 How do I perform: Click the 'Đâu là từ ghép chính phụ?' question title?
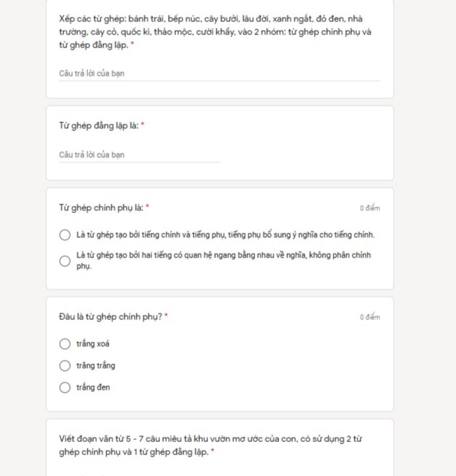tap(110, 317)
